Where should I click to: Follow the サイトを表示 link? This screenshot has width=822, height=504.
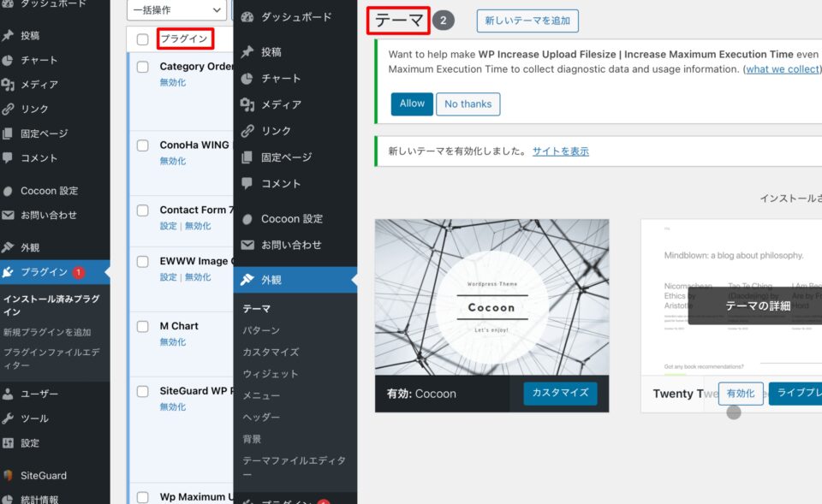click(560, 151)
